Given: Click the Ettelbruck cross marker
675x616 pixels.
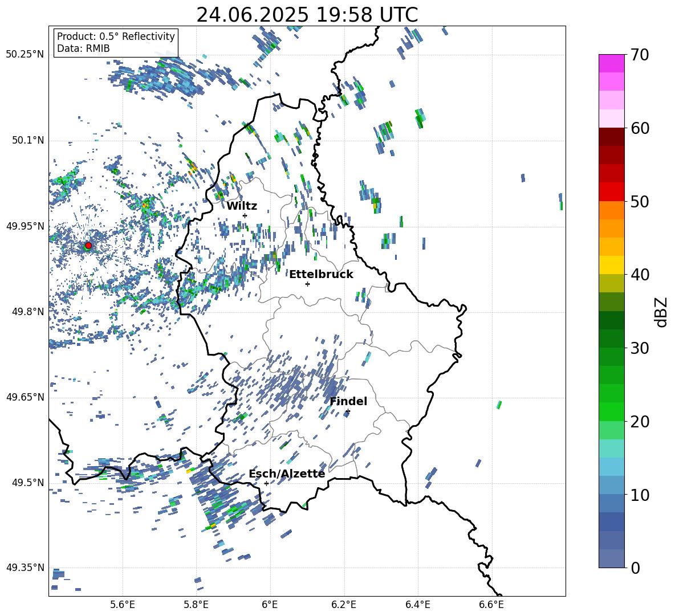Looking at the screenshot, I should point(307,284).
